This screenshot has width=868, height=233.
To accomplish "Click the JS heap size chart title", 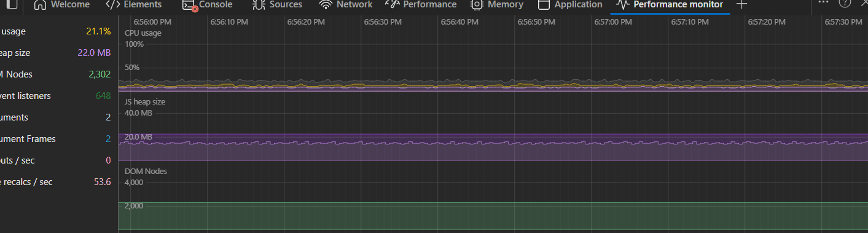I will pyautogui.click(x=145, y=101).
